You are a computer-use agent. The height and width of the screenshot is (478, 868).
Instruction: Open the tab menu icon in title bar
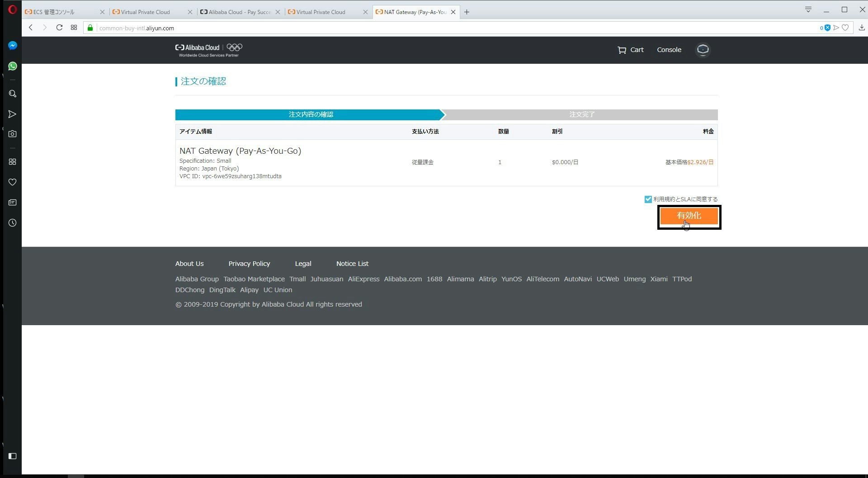[808, 9]
